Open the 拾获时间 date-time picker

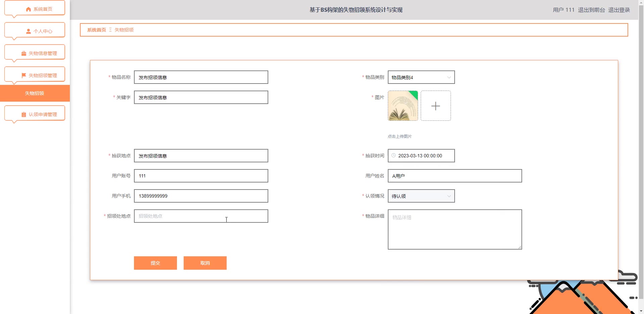421,156
